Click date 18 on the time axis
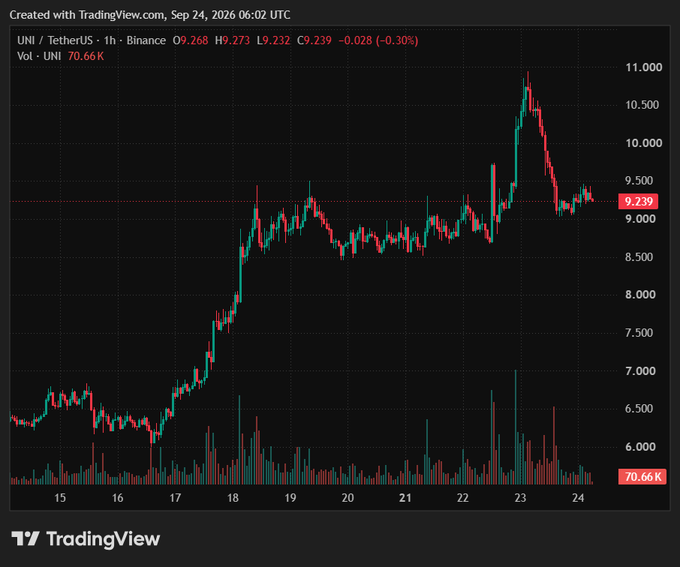The width and height of the screenshot is (680, 567). click(x=233, y=498)
